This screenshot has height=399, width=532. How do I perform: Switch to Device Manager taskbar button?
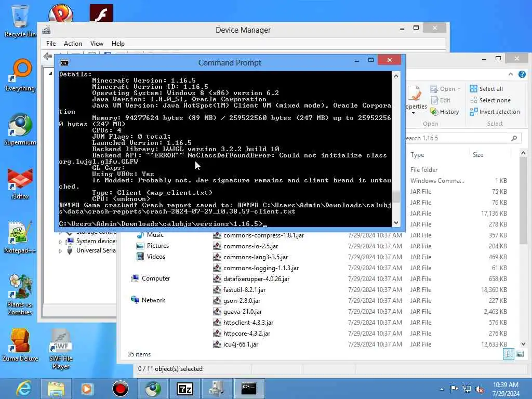[x=217, y=389]
